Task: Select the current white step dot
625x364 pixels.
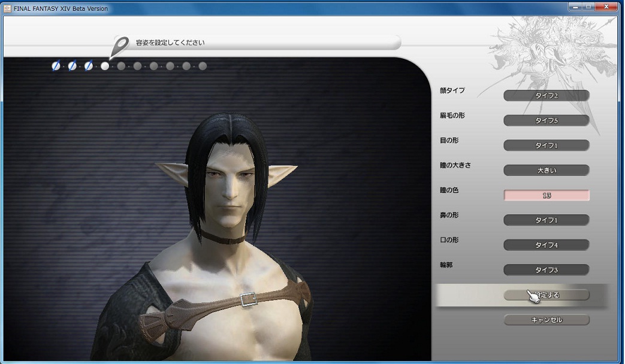Action: [105, 66]
